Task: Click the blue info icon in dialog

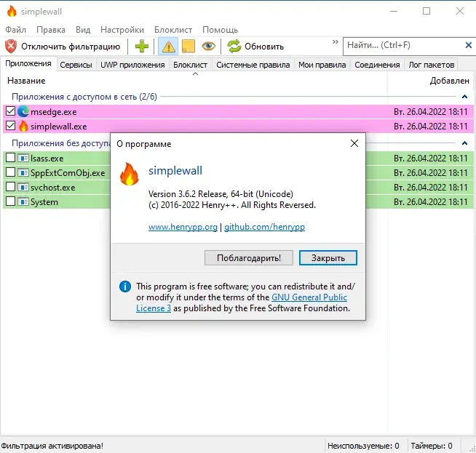Action: coord(125,286)
